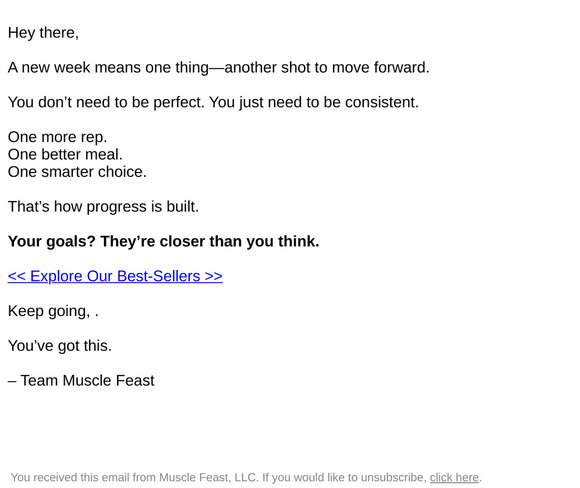Click the 'A new week means one thing' sentence
The width and height of the screenshot is (580, 488).
pyautogui.click(x=219, y=68)
